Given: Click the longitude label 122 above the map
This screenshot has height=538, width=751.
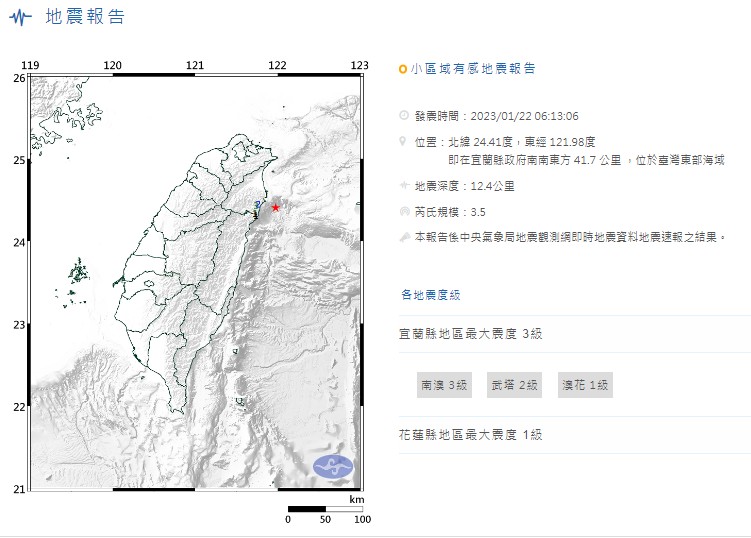Looking at the screenshot, I should (277, 65).
